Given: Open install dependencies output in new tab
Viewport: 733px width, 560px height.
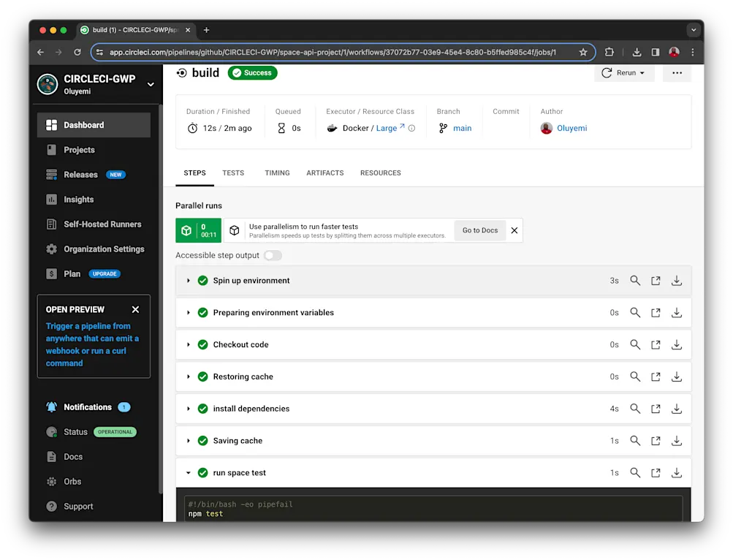Looking at the screenshot, I should tap(656, 409).
